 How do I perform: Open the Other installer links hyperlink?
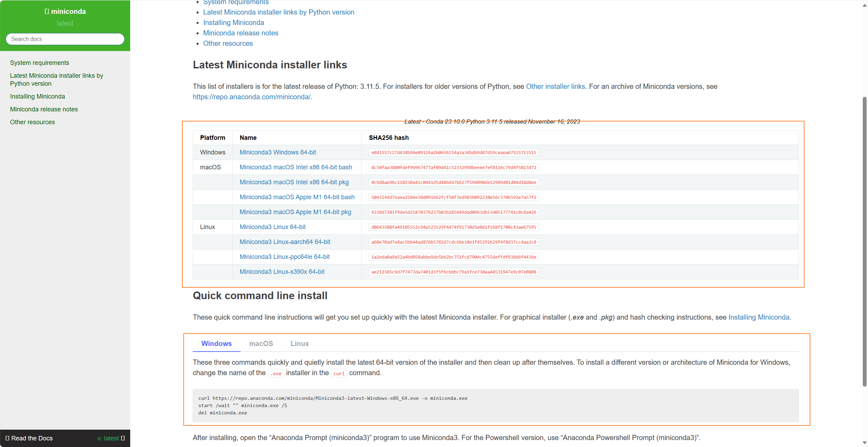[555, 86]
